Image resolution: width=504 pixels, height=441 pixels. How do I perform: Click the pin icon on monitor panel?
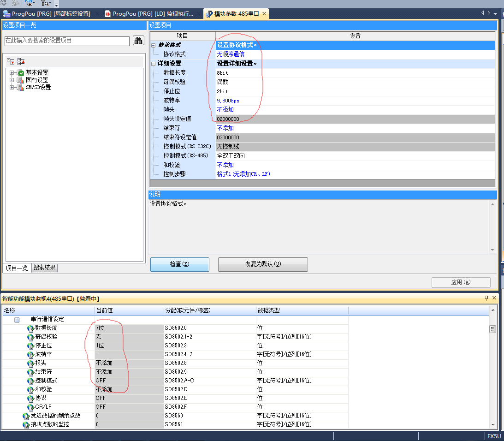pyautogui.click(x=486, y=298)
